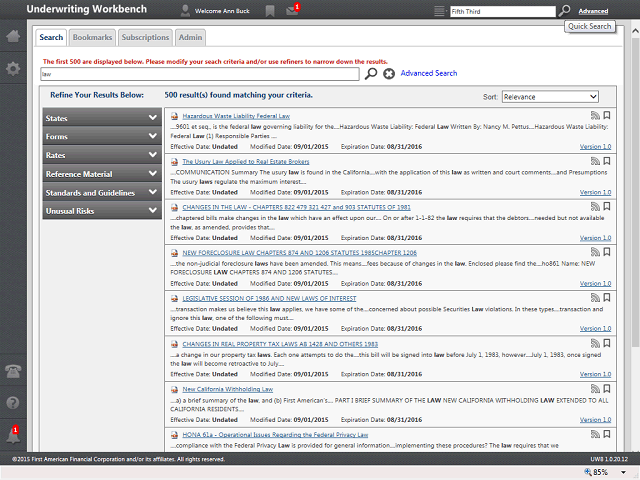Screen dimensions: 640x480
Task: Open HONA 61a Operational Issues document
Action: tap(275, 435)
